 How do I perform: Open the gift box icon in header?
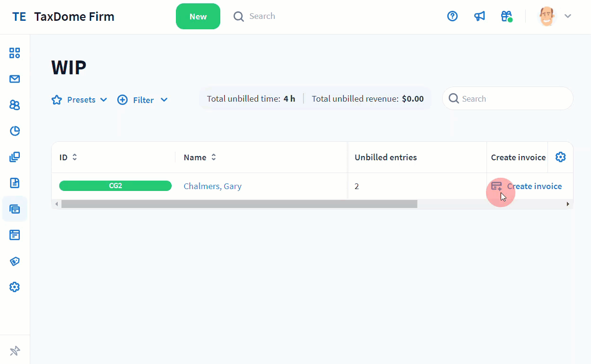pos(506,17)
